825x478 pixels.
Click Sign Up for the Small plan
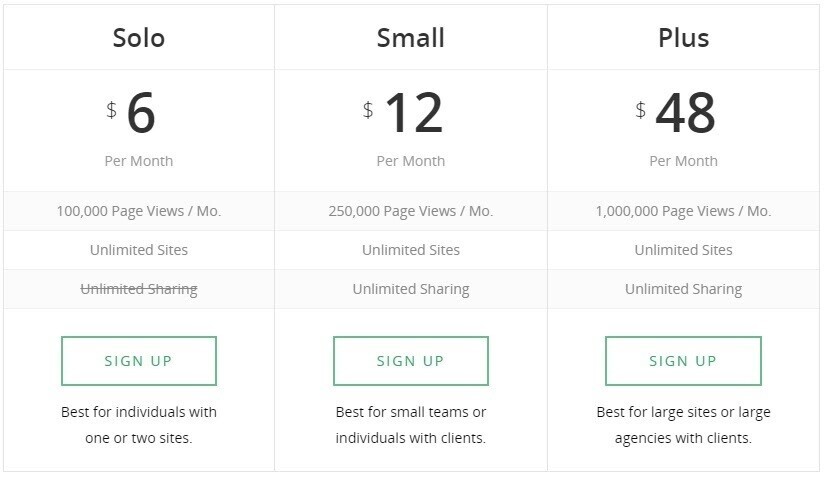411,361
